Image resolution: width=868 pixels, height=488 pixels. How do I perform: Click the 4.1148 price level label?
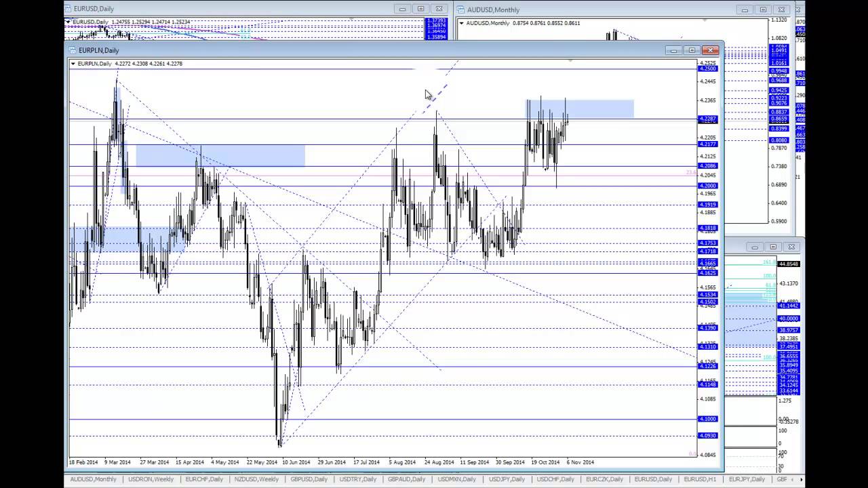coord(707,385)
